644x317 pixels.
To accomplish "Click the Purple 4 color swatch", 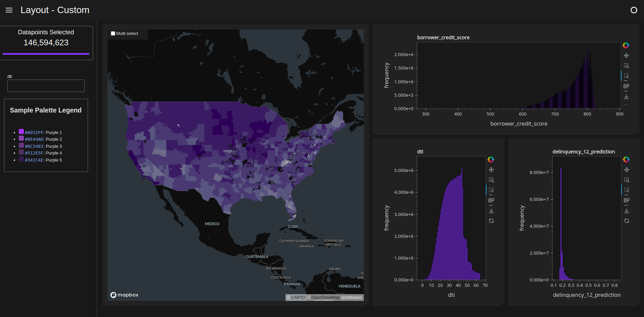I will [x=21, y=152].
